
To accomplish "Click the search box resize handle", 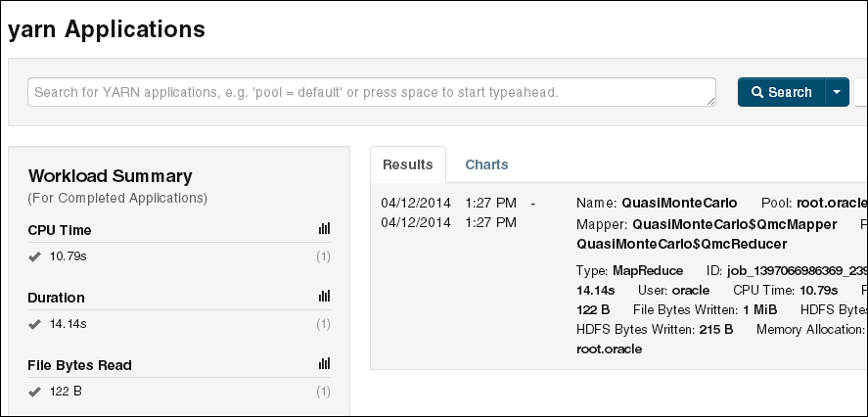I will (710, 101).
